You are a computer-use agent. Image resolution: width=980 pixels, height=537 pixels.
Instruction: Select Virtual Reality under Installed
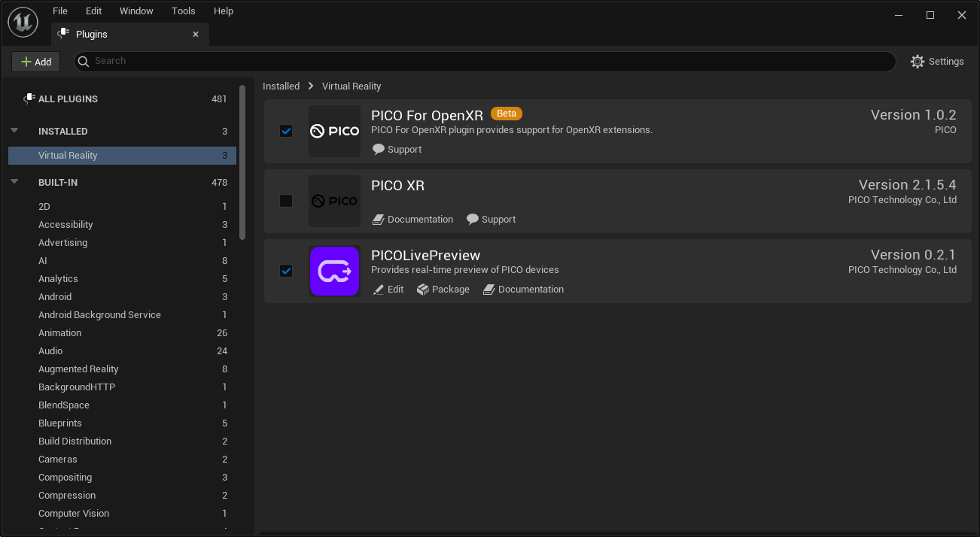click(122, 156)
